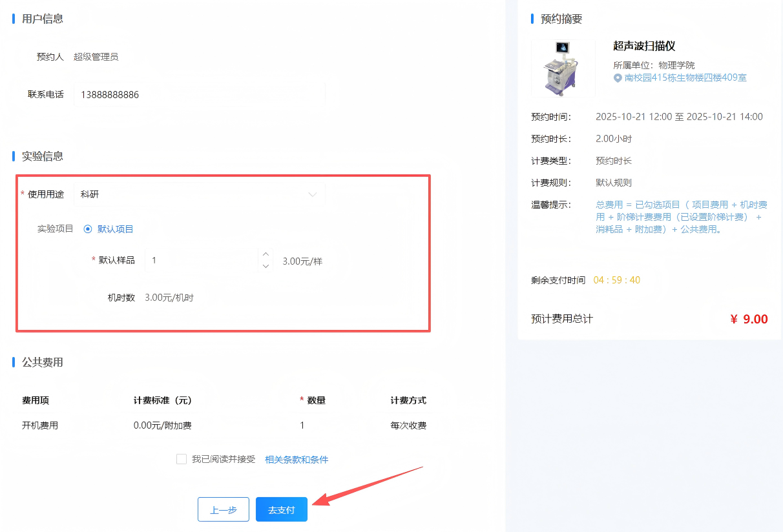Click the location pin icon beside the address
This screenshot has height=532, width=783.
[618, 78]
